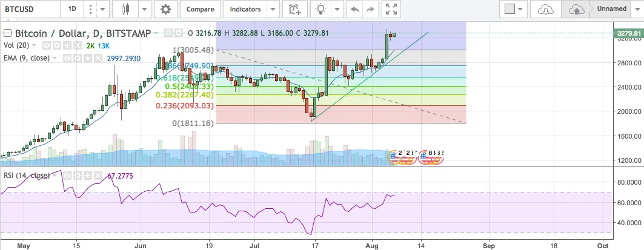Expand the Vol (20) legend dropdown arrow
The width and height of the screenshot is (644, 250).
(34, 45)
